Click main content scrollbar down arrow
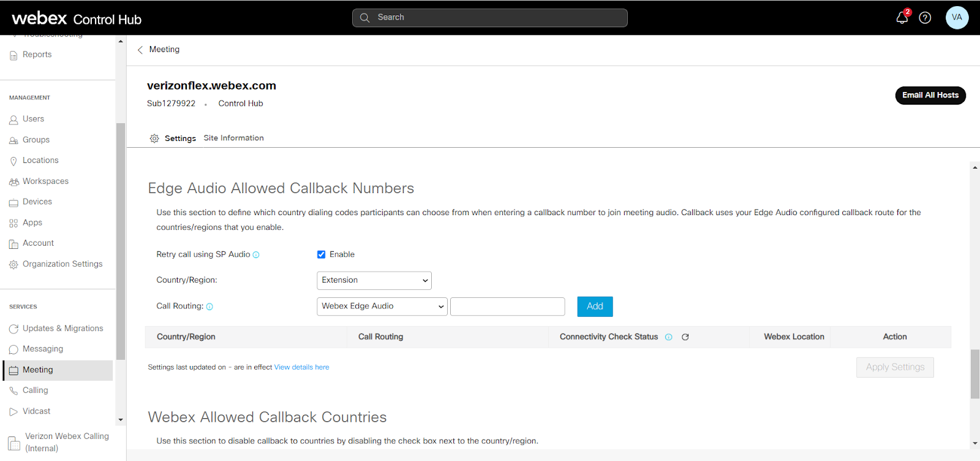Viewport: 980px width, 461px height. tap(974, 443)
